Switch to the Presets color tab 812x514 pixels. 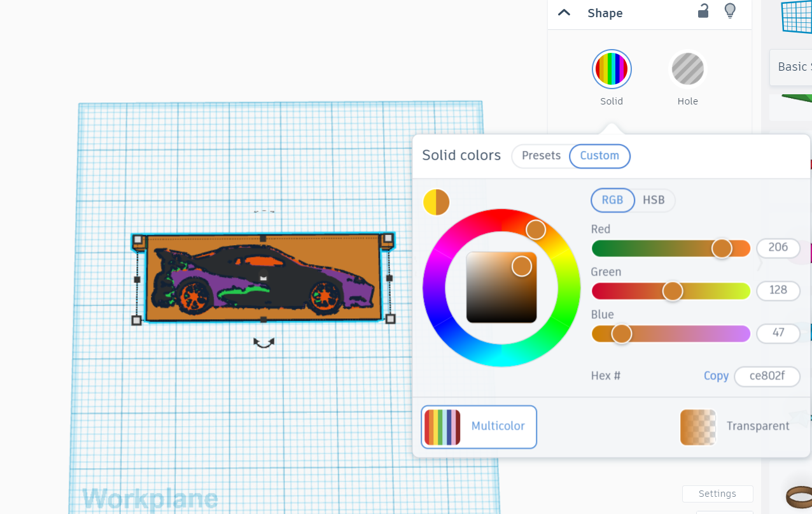tap(541, 155)
